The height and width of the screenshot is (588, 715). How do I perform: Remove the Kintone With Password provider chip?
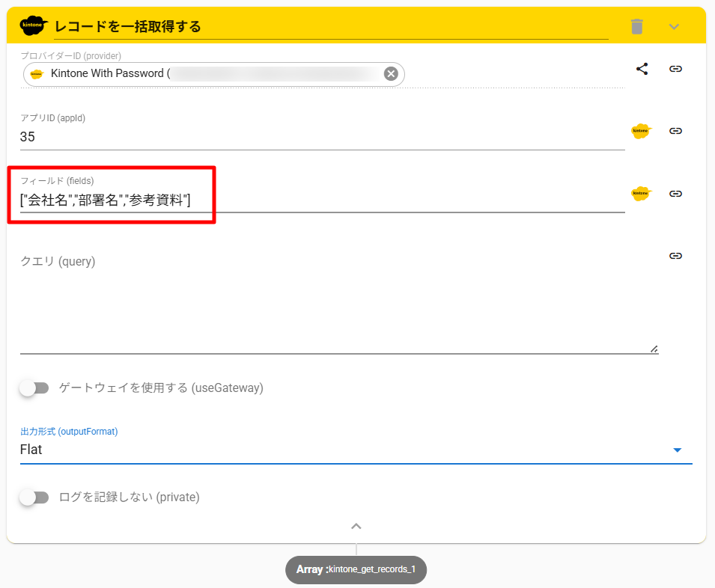tap(390, 73)
